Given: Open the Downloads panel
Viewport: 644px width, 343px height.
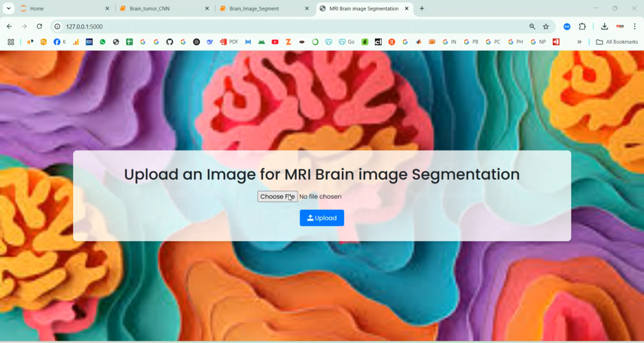Looking at the screenshot, I should coord(605,27).
